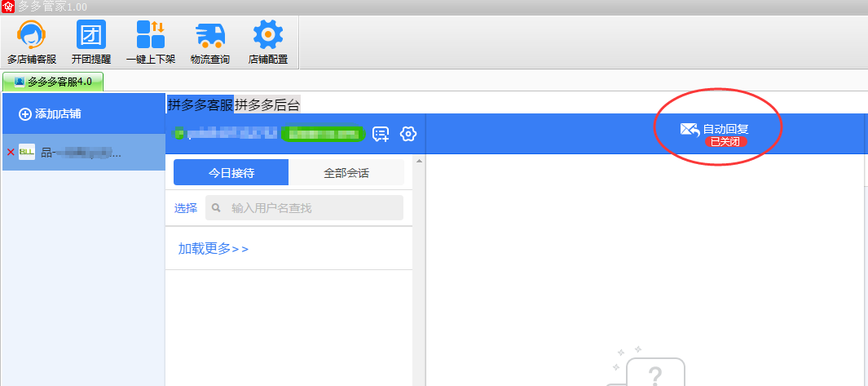Switch to the 拼多多后台 tab
This screenshot has height=386, width=868.
point(267,104)
